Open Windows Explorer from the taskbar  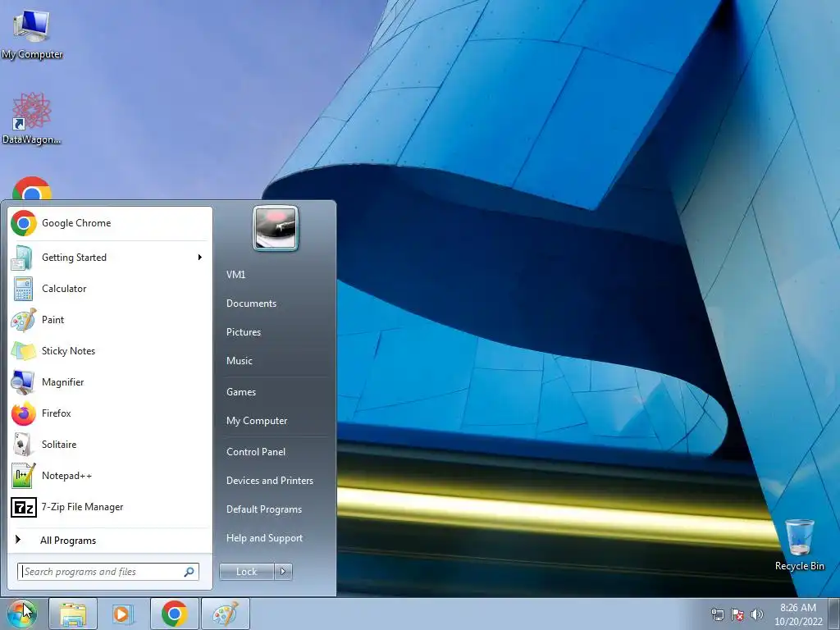click(x=73, y=614)
